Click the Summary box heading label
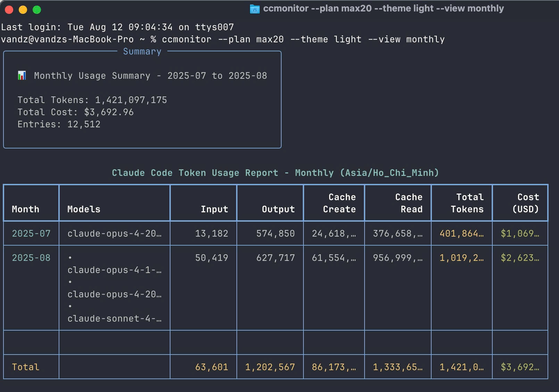The height and width of the screenshot is (392, 559). pos(142,52)
